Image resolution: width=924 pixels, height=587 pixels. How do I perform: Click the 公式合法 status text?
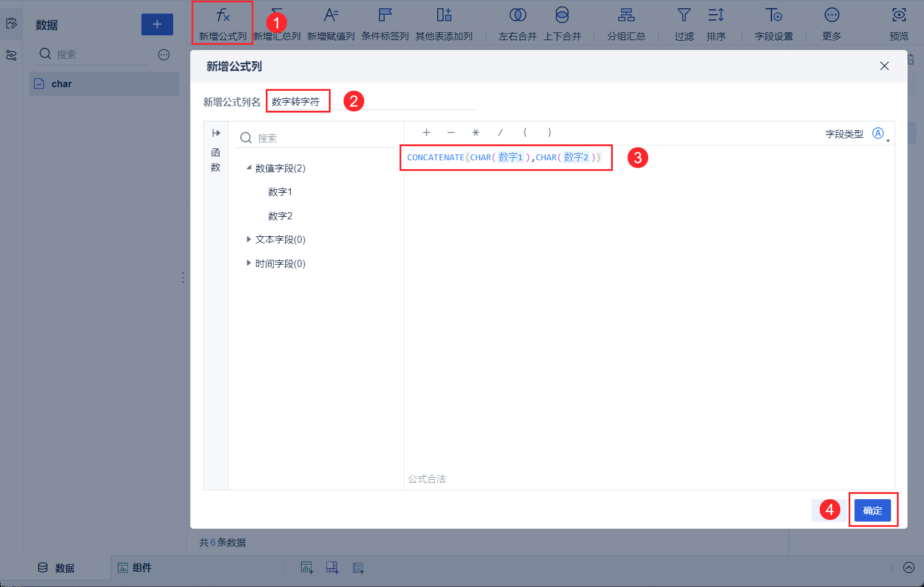pos(427,479)
